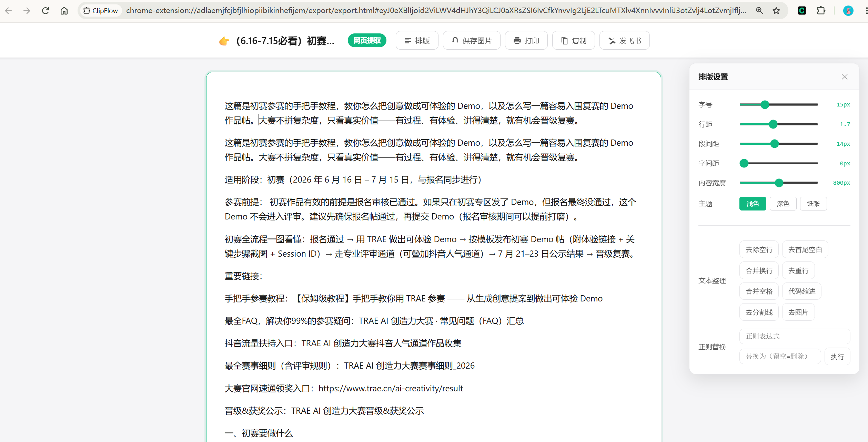This screenshot has width=868, height=442.
Task: Reload the current page
Action: click(x=46, y=11)
